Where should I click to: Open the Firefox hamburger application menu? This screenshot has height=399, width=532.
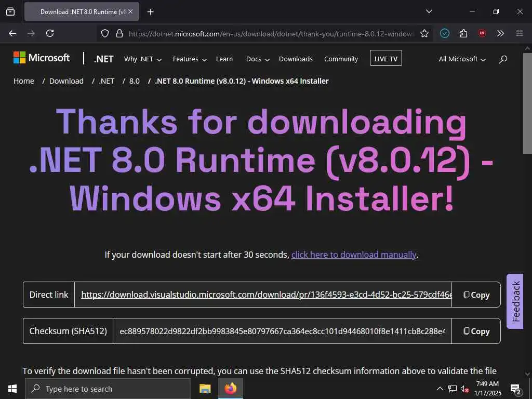pos(519,33)
